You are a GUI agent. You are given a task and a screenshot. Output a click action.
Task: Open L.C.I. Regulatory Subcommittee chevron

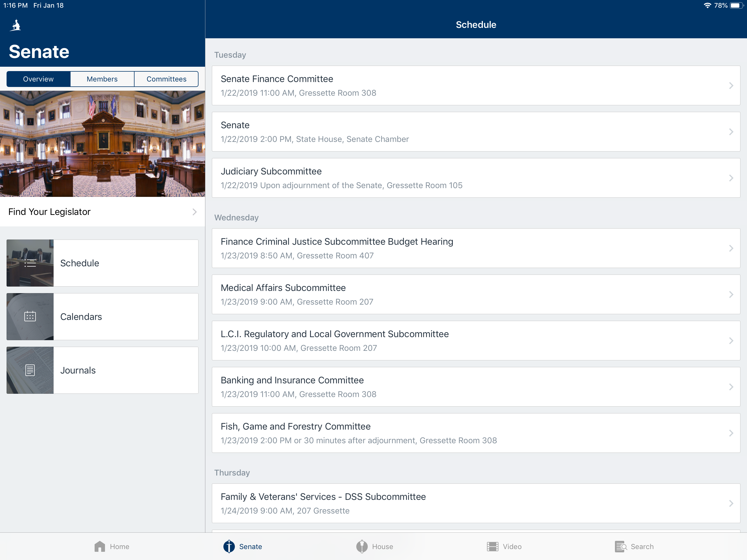click(731, 341)
